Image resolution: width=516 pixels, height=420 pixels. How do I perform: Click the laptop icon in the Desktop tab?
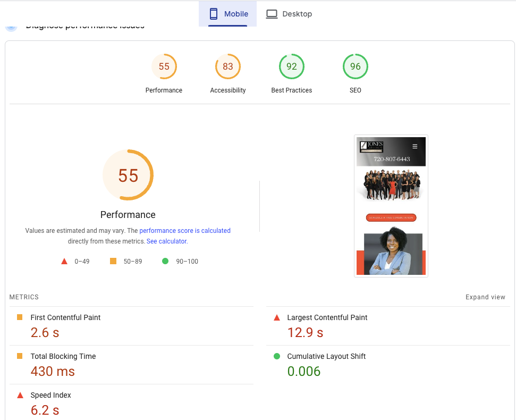(272, 14)
